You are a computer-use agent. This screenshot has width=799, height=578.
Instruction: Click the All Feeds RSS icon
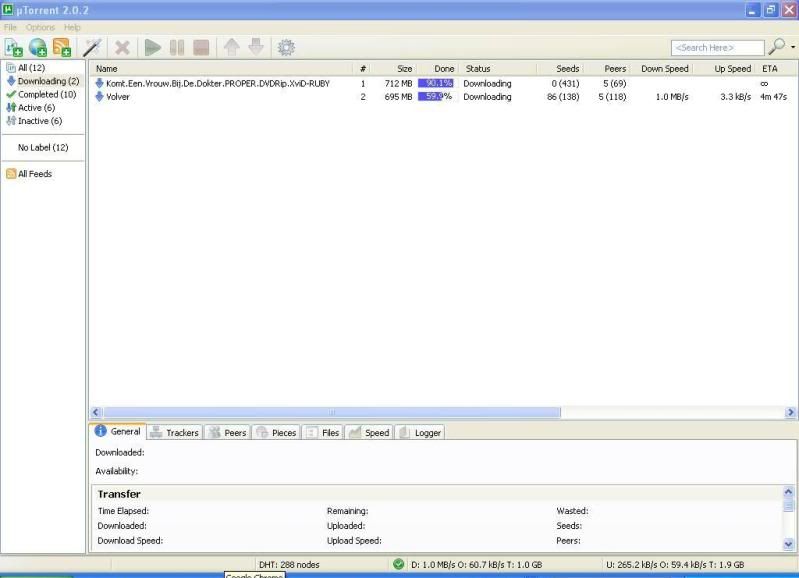click(x=11, y=174)
